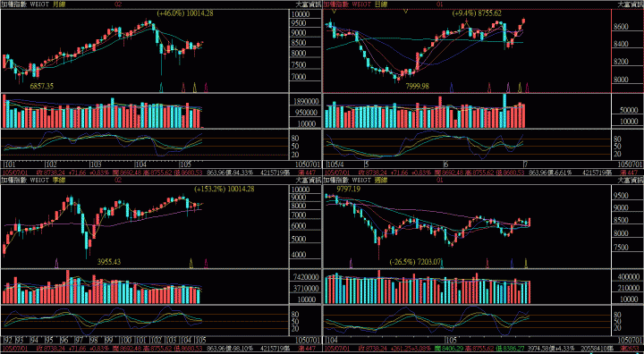Click 大富資訊 label above 日線 chart
644x354 pixels.
pos(631,4)
